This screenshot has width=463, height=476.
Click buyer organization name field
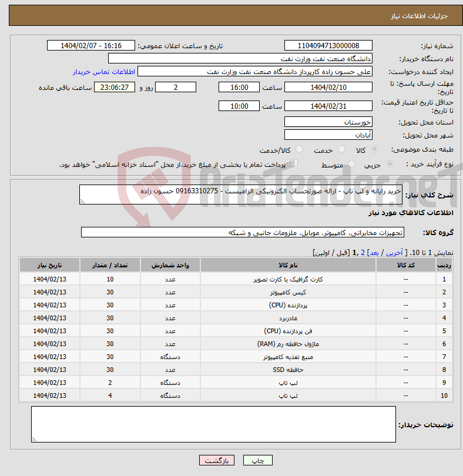click(x=240, y=59)
